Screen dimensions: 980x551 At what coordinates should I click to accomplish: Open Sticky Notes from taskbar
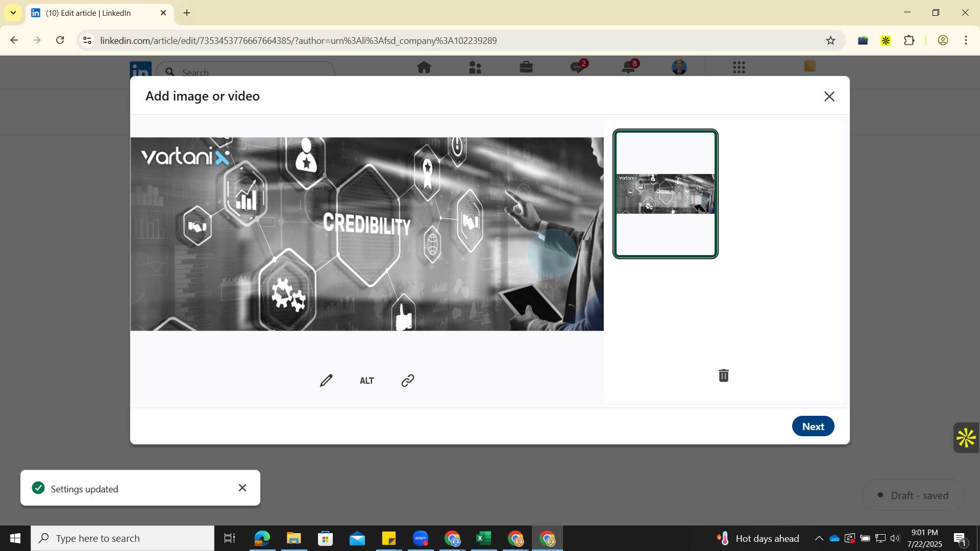tap(389, 538)
